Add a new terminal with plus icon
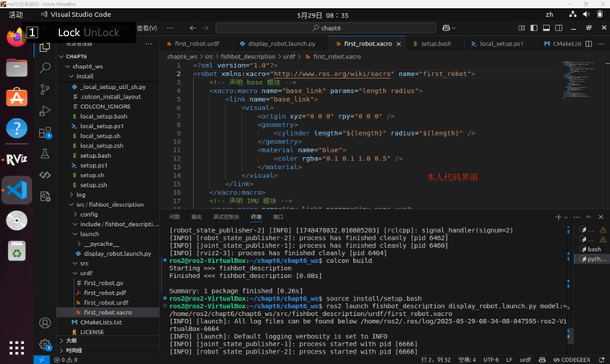The width and height of the screenshot is (610, 364). [558, 217]
